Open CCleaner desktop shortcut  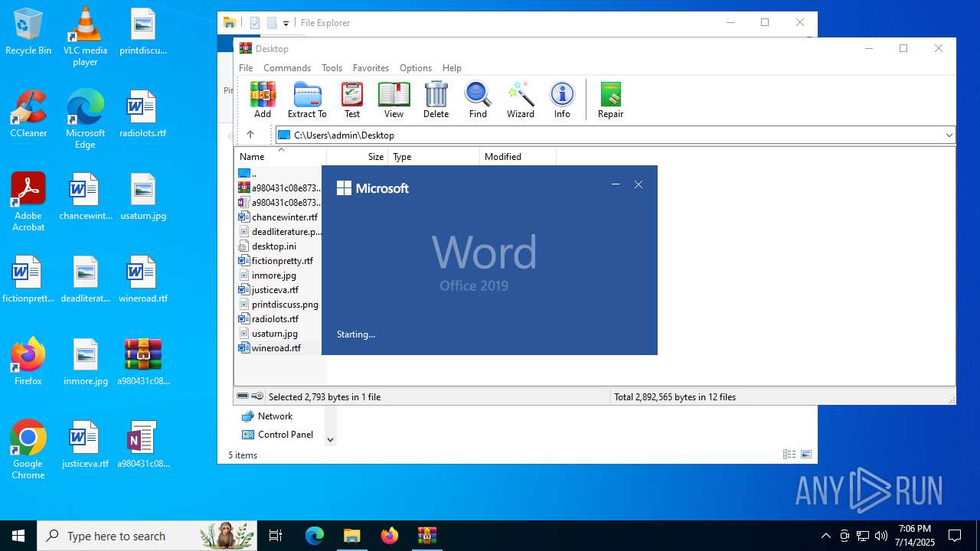(28, 114)
